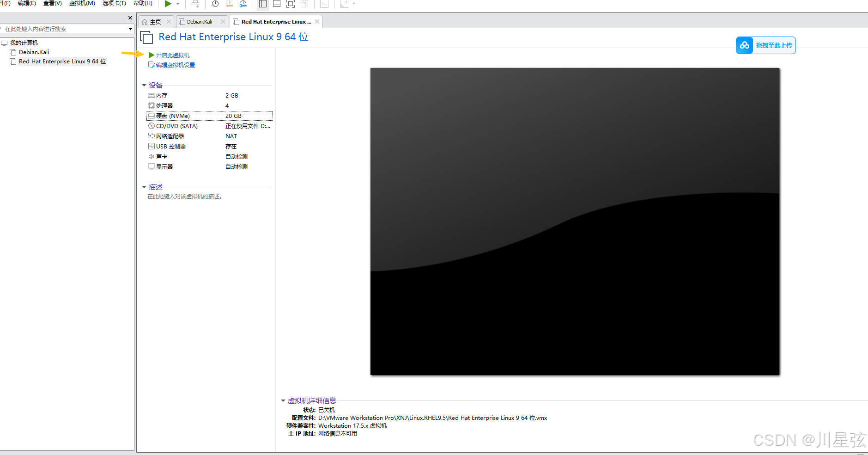Viewport: 868px width, 455px height.
Task: Open the 虚拟机(M) menu
Action: 82,3
